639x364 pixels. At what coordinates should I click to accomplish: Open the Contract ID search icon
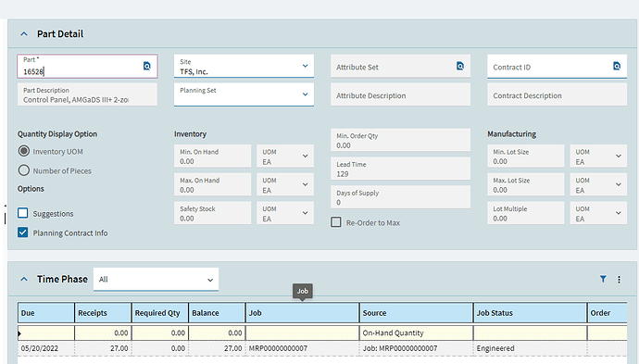click(x=617, y=66)
